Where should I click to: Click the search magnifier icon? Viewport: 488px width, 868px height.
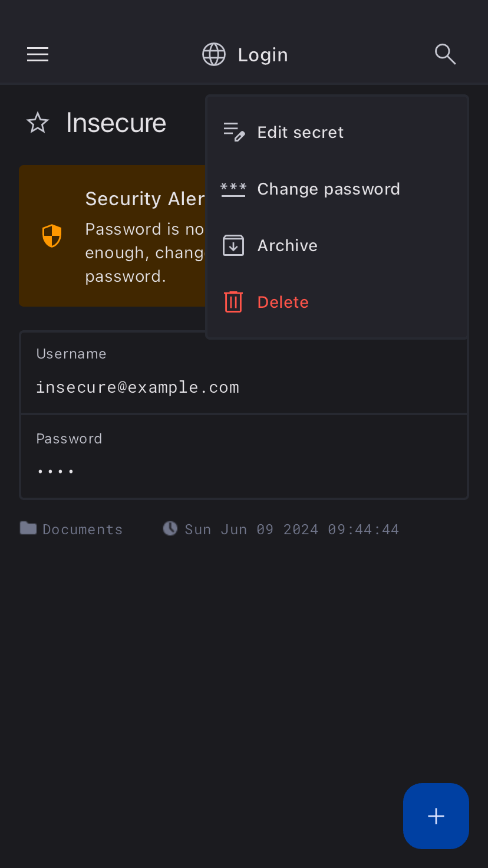(445, 55)
